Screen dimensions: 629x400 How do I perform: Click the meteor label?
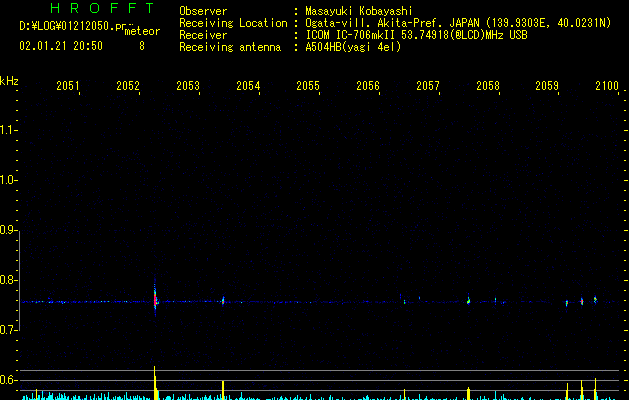[x=142, y=31]
